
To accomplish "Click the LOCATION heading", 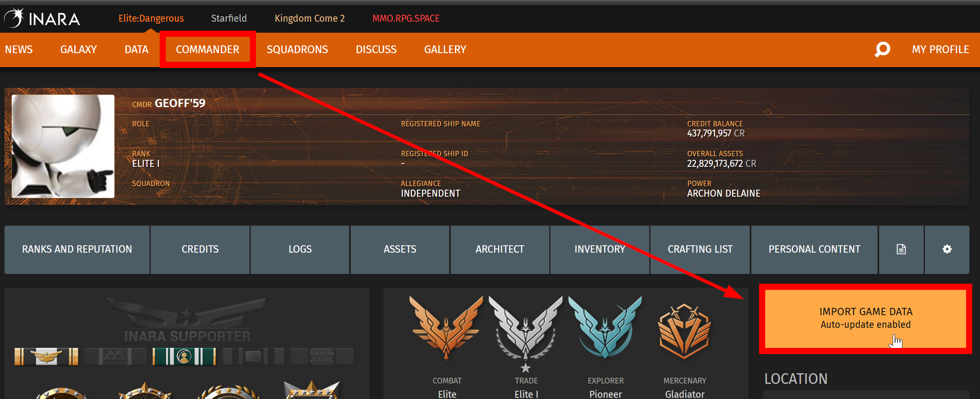I will [796, 379].
